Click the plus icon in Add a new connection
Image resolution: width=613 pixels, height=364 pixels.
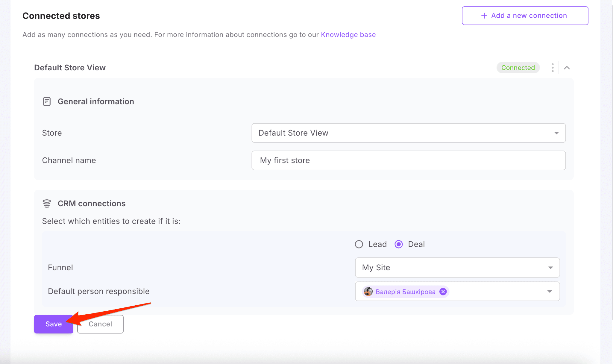pos(484,16)
